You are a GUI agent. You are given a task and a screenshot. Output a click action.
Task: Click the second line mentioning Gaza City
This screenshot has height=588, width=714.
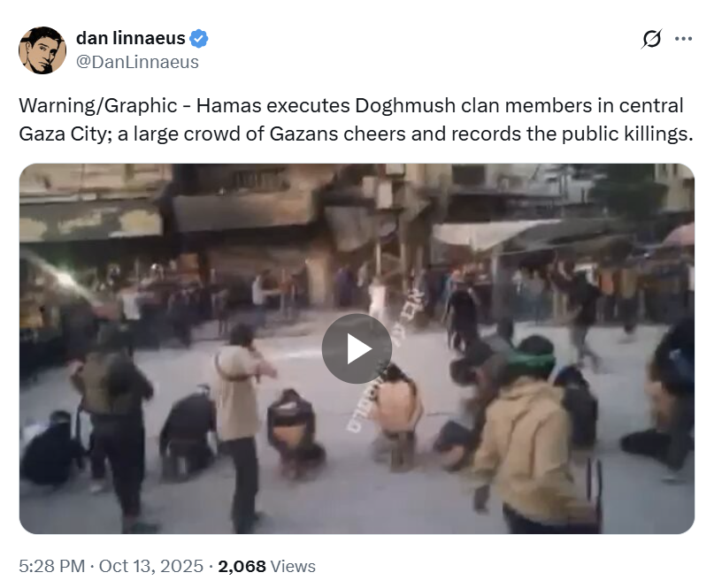pyautogui.click(x=356, y=134)
